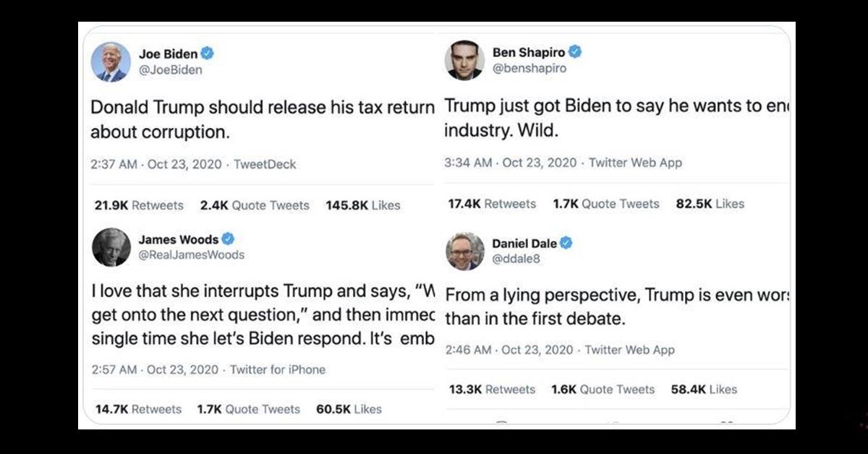The image size is (868, 454).
Task: Click James Woods' verified checkmark badge
Action: pyautogui.click(x=228, y=239)
